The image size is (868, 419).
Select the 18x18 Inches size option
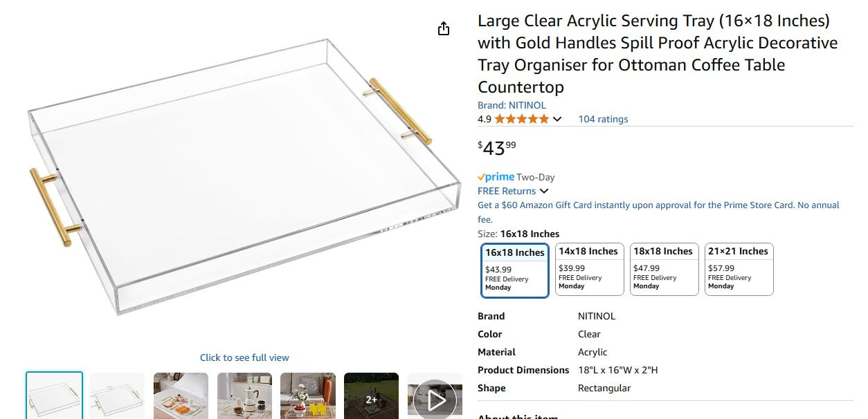pos(664,268)
